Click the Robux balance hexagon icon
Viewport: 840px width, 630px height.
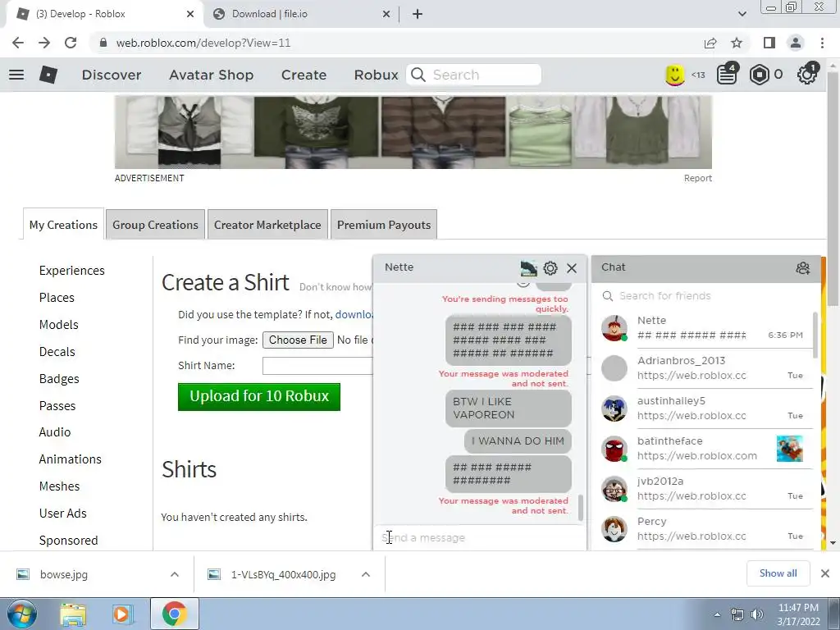click(759, 75)
